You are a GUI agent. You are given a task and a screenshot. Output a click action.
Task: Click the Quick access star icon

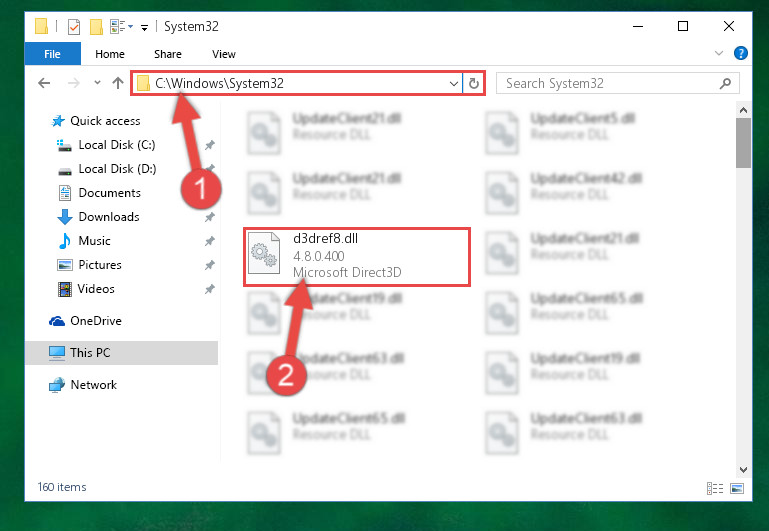pyautogui.click(x=58, y=121)
